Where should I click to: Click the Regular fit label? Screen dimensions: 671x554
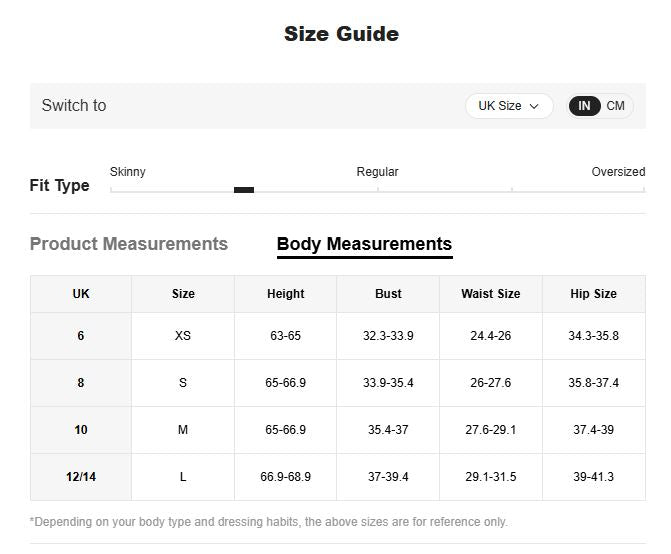click(x=377, y=172)
